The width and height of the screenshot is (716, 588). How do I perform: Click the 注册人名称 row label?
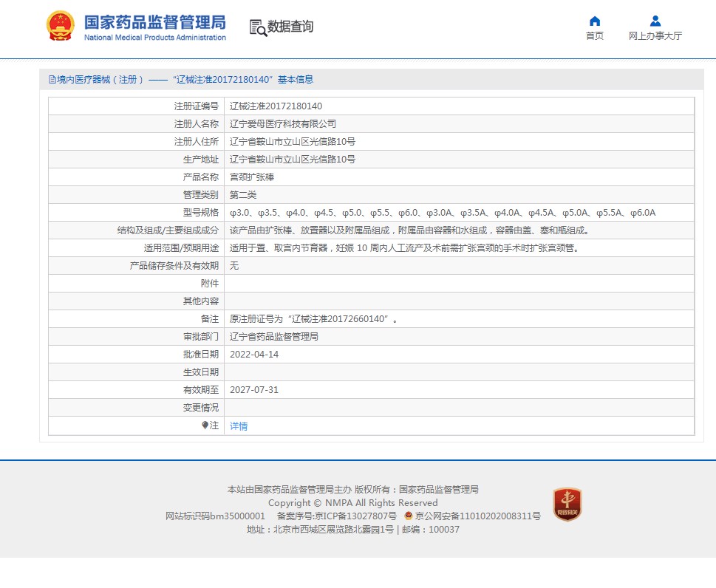(197, 123)
